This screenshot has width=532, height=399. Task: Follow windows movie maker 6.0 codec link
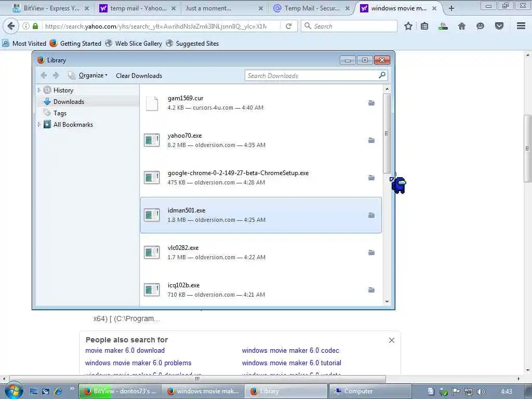point(290,351)
